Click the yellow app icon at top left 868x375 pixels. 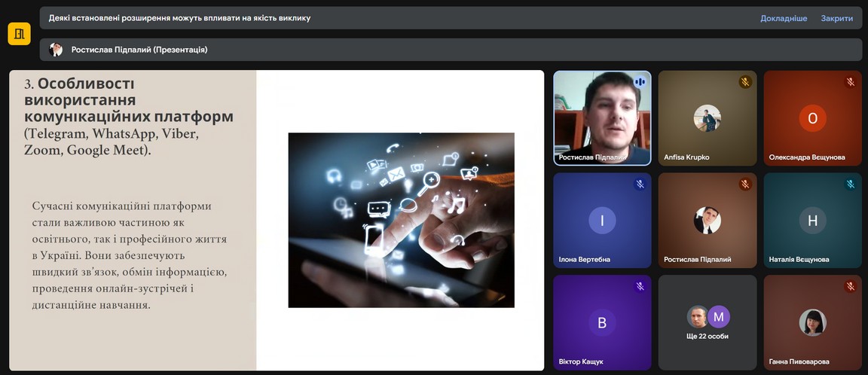(19, 33)
